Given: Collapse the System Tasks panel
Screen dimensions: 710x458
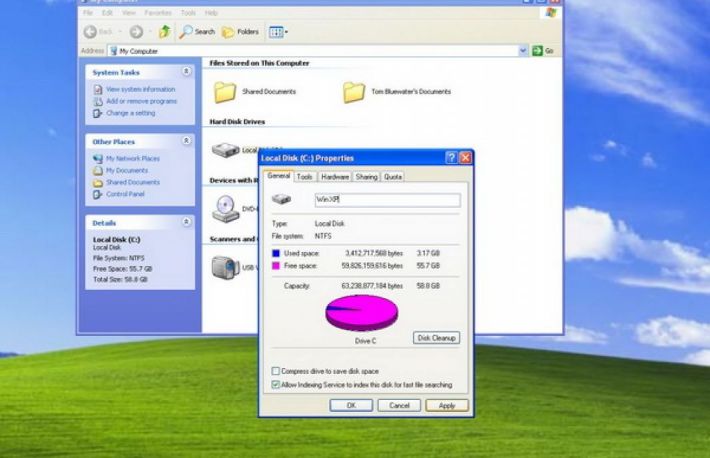Looking at the screenshot, I should click(x=186, y=72).
